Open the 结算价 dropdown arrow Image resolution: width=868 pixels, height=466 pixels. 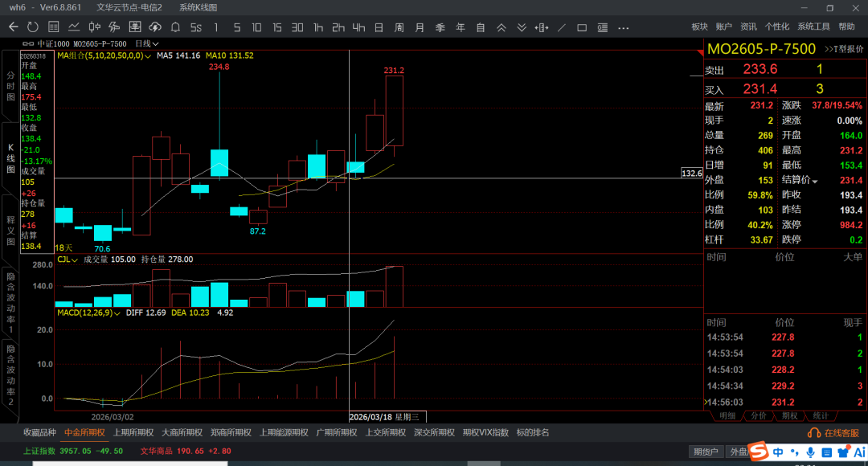(815, 181)
